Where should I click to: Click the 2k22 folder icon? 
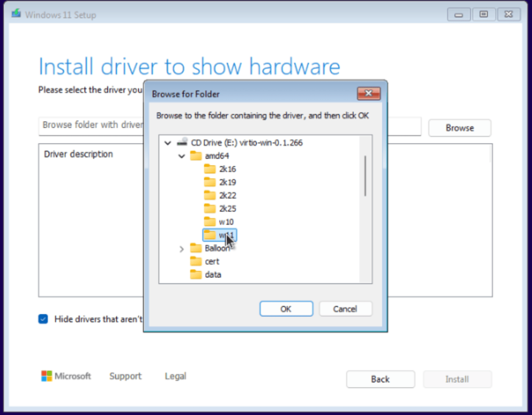[210, 195]
